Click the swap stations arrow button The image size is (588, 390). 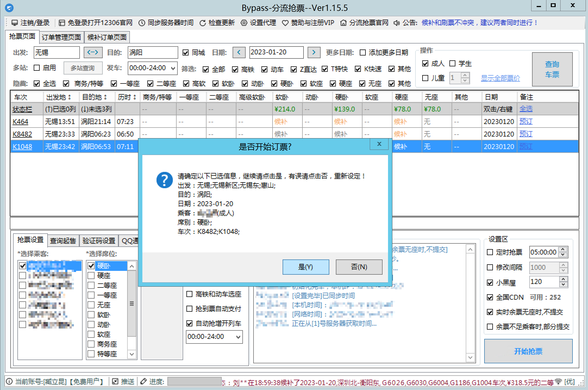(93, 52)
